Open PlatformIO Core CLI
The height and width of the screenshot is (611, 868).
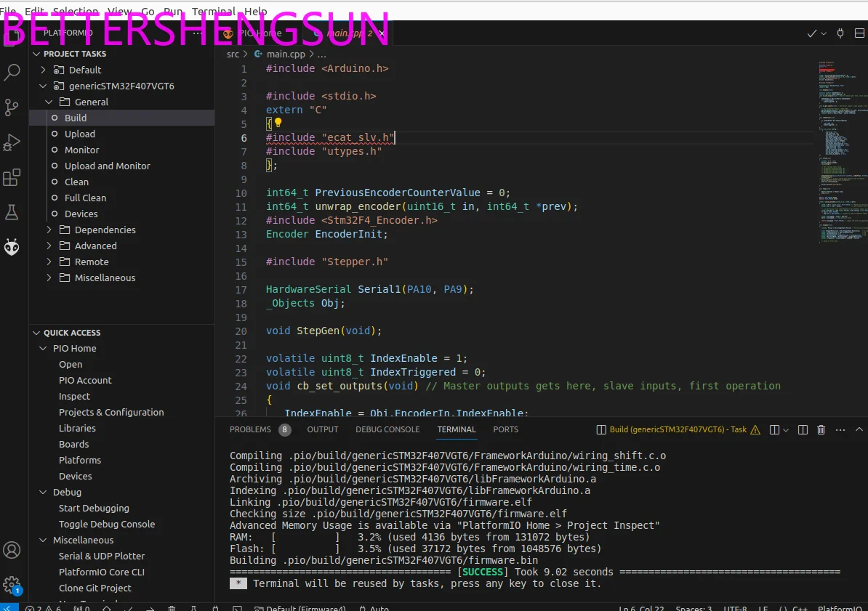(x=102, y=572)
